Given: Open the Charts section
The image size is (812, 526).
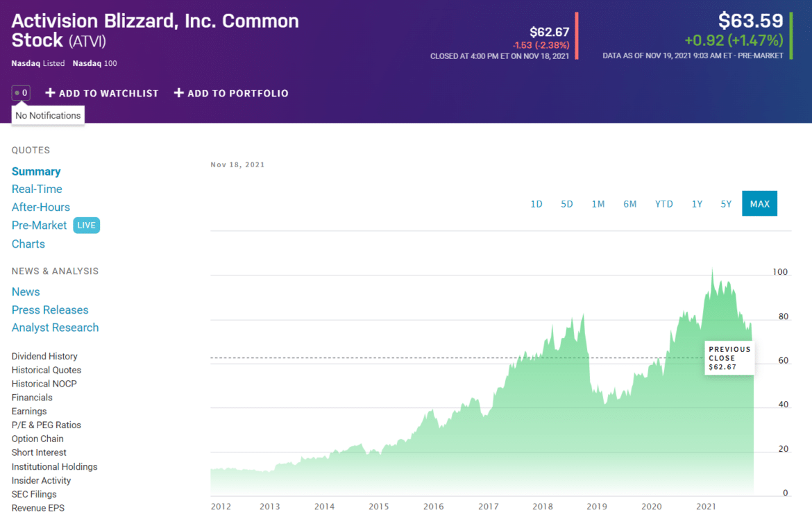Looking at the screenshot, I should (x=28, y=244).
